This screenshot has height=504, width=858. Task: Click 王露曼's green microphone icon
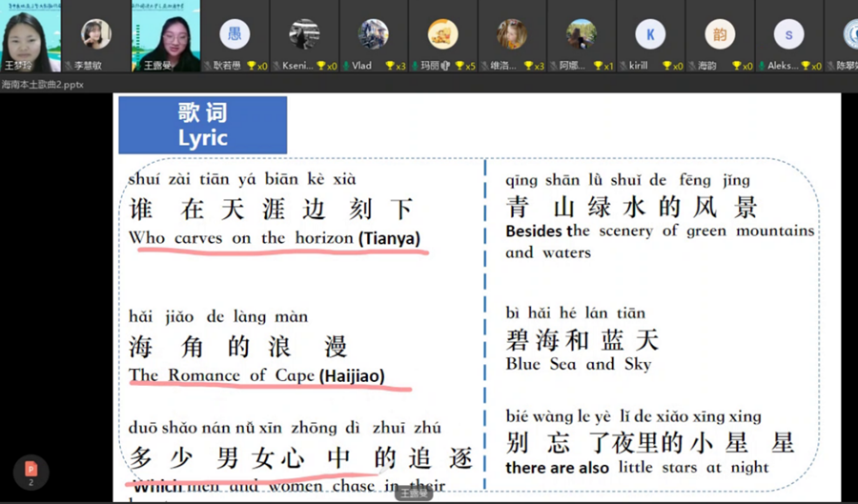[137, 66]
